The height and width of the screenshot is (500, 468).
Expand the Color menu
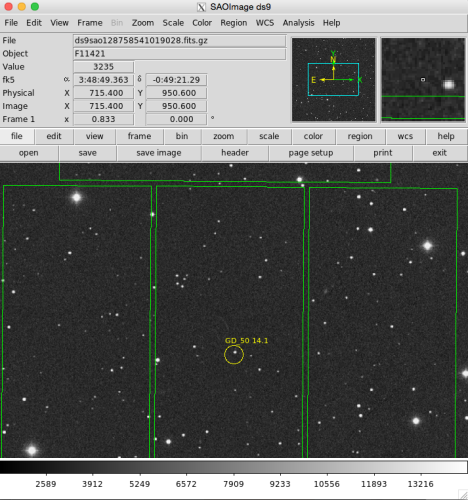(202, 23)
